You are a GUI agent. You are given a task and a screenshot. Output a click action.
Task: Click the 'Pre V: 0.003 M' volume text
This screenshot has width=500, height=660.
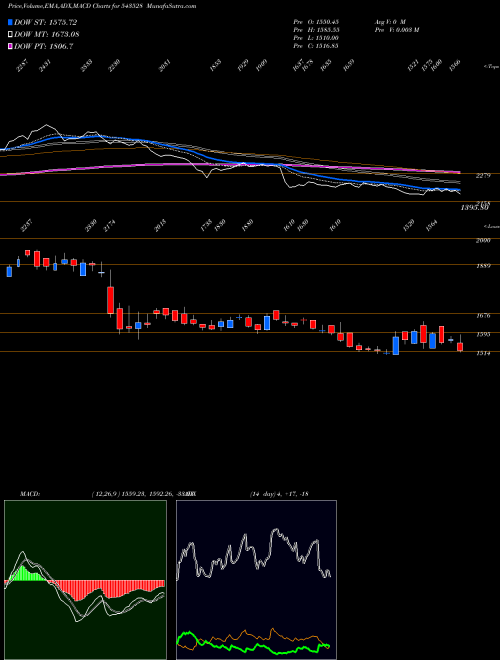coord(396,30)
